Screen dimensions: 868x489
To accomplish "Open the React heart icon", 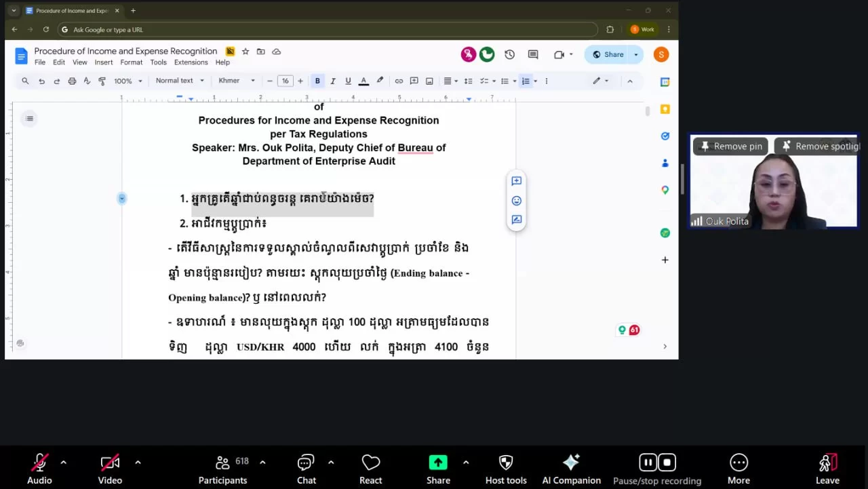I will 370,463.
